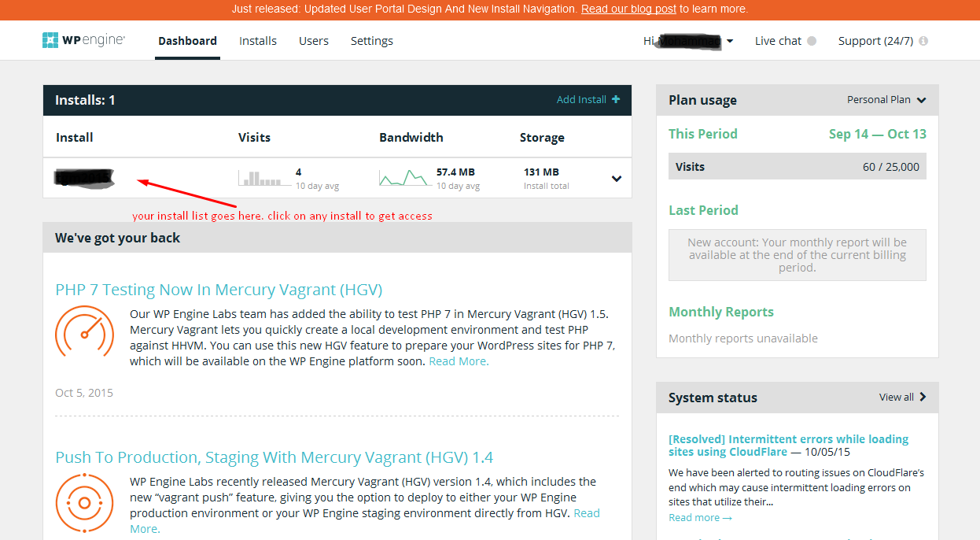The width and height of the screenshot is (980, 540).
Task: Click the Bandwidth line chart sparkline
Action: pyautogui.click(x=404, y=178)
